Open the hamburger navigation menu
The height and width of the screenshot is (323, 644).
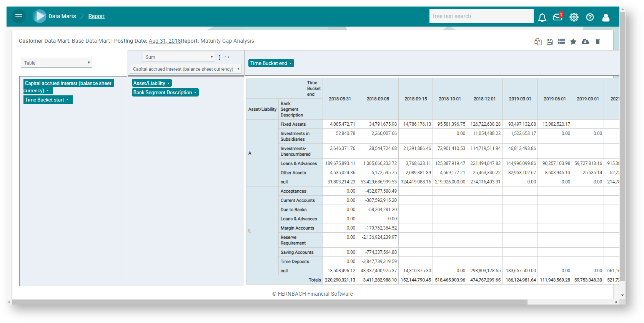pos(18,16)
